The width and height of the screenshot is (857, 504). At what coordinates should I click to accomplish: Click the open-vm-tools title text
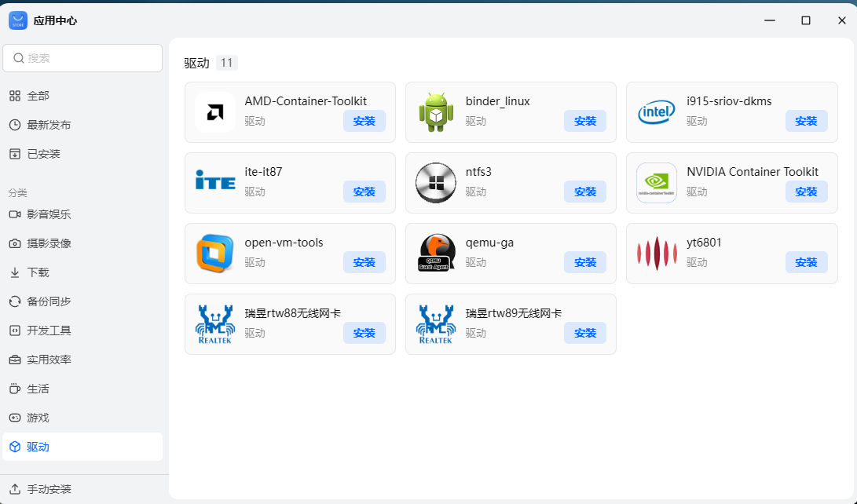(x=284, y=243)
